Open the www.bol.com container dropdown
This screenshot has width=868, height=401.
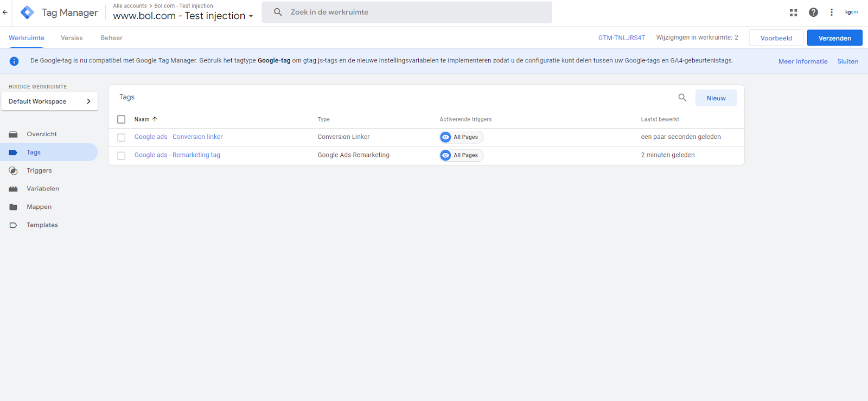click(183, 16)
